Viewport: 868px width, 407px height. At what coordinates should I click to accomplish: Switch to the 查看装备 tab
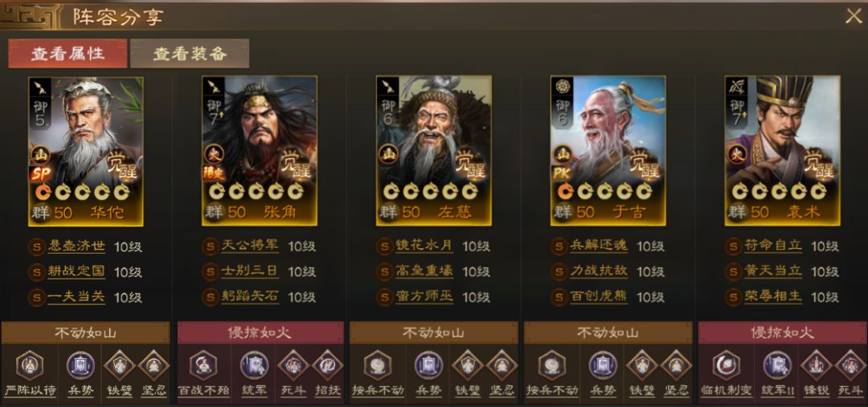pos(190,54)
